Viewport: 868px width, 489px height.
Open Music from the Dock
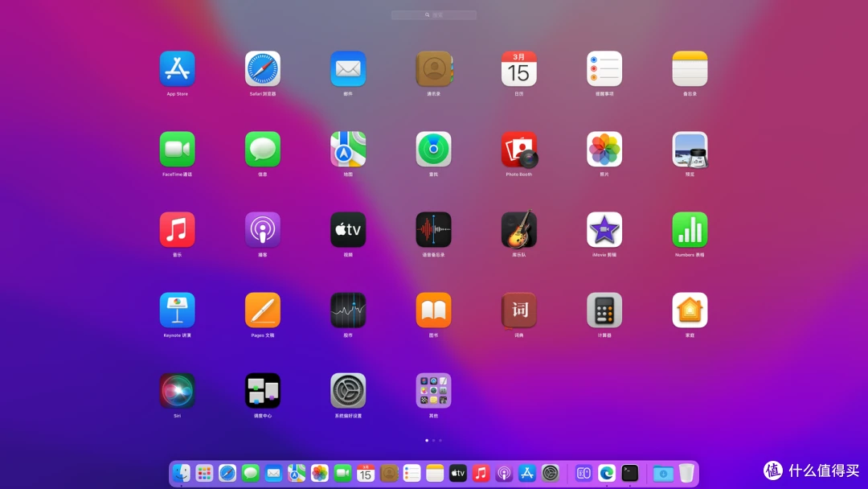481,473
